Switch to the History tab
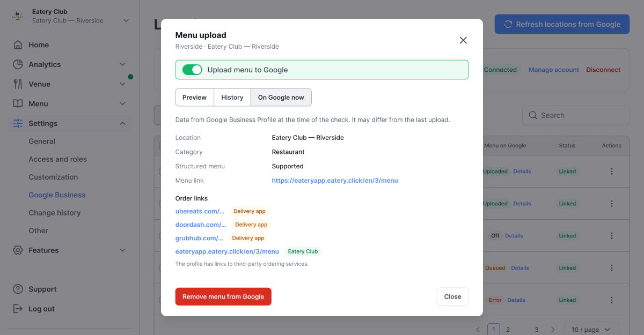 (x=232, y=98)
